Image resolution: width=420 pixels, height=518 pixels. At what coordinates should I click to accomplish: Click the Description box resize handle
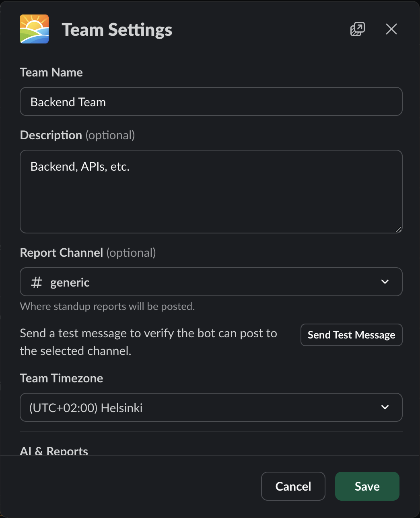pos(398,229)
